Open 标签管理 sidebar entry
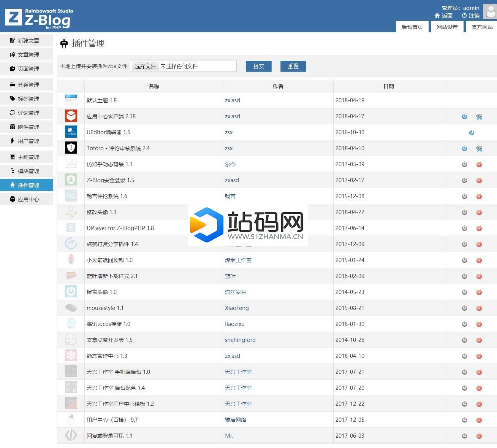Viewport: 497px width, 448px height. pos(27,99)
